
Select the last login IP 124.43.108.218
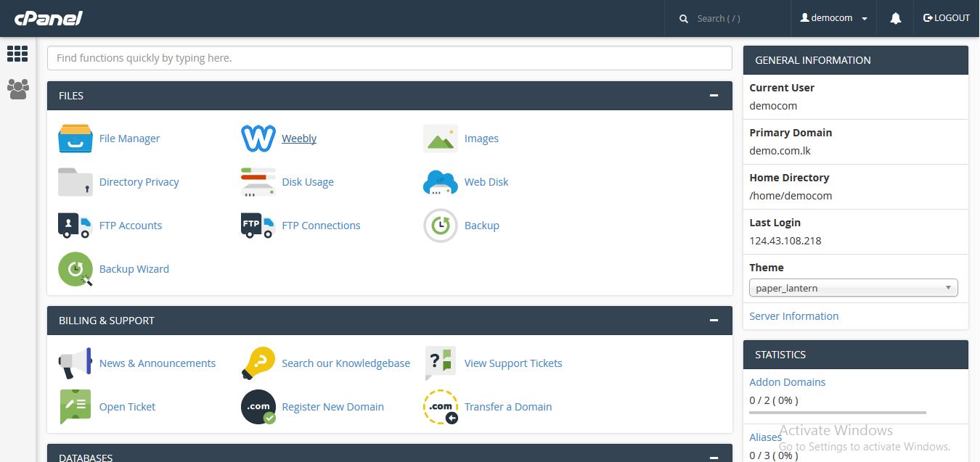[x=785, y=241]
